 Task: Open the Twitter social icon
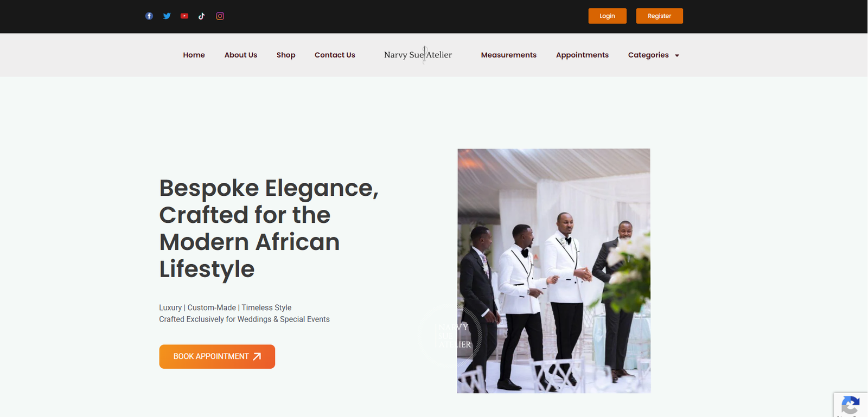pos(167,16)
